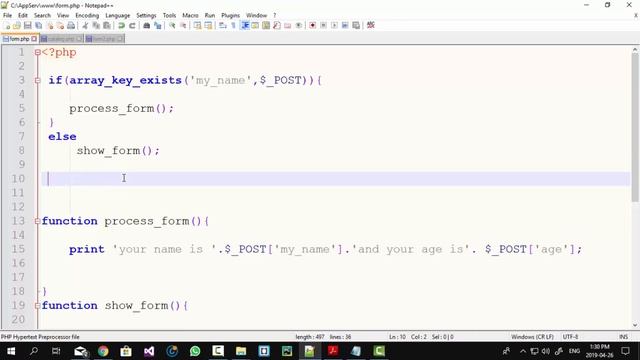The height and width of the screenshot is (360, 640).
Task: Zoom out using the toolbar icon
Action: click(183, 25)
